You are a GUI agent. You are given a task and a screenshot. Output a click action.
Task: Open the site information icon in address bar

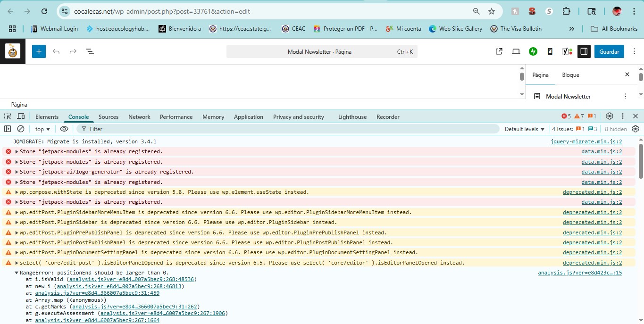(65, 11)
